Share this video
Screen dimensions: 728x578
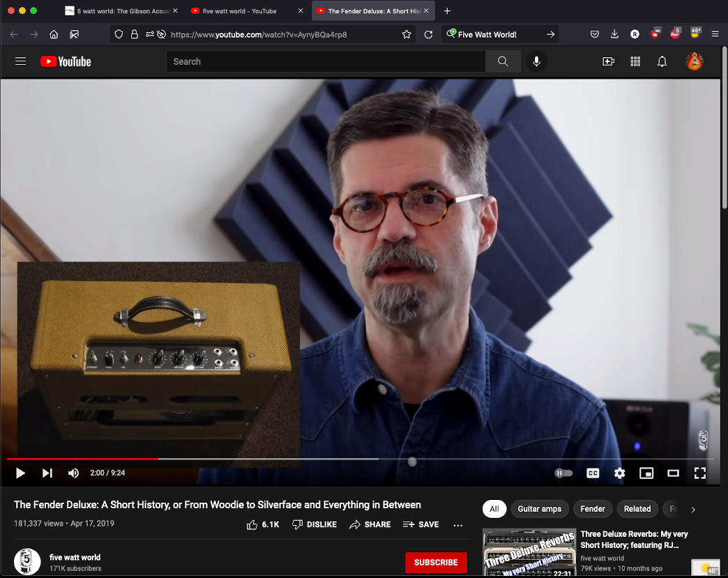coord(370,524)
